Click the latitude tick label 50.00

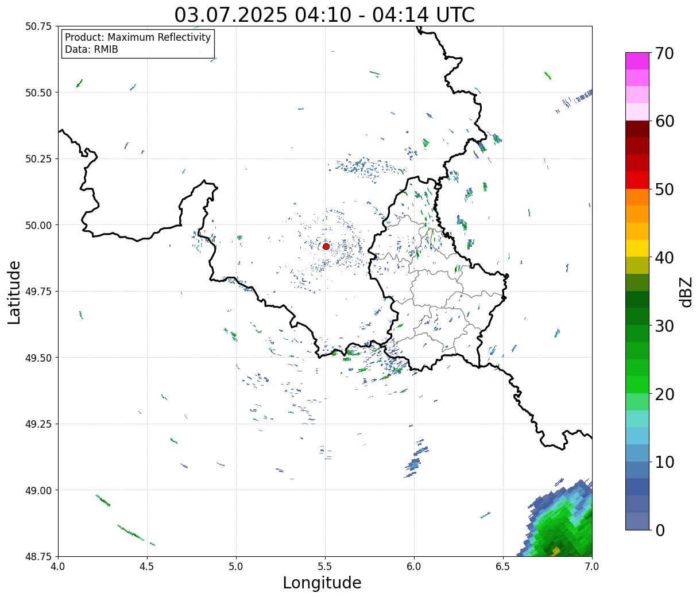(x=38, y=225)
